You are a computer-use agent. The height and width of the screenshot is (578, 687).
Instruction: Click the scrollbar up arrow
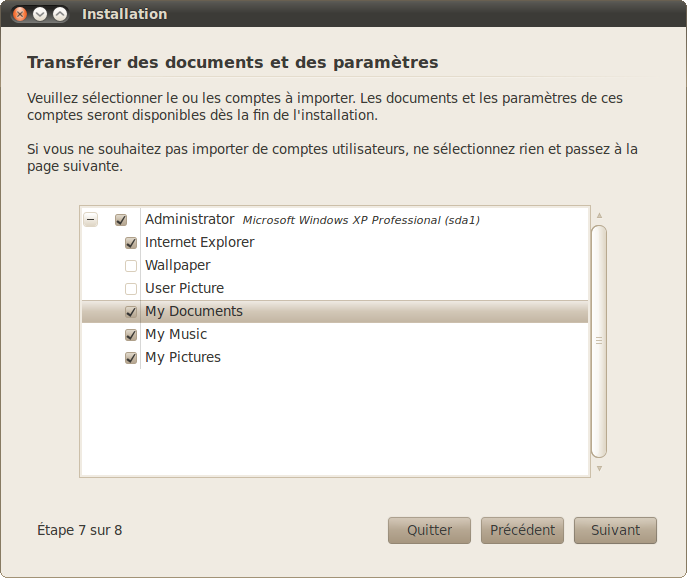pos(599,215)
